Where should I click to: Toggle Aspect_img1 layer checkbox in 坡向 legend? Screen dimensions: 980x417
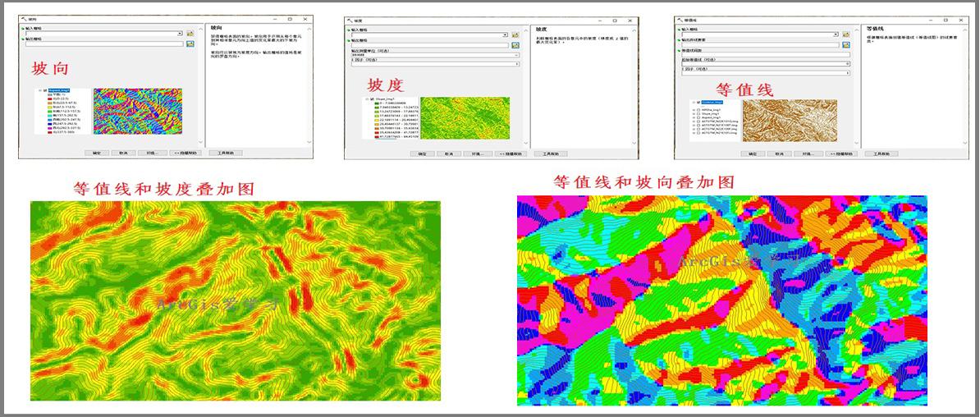click(44, 90)
